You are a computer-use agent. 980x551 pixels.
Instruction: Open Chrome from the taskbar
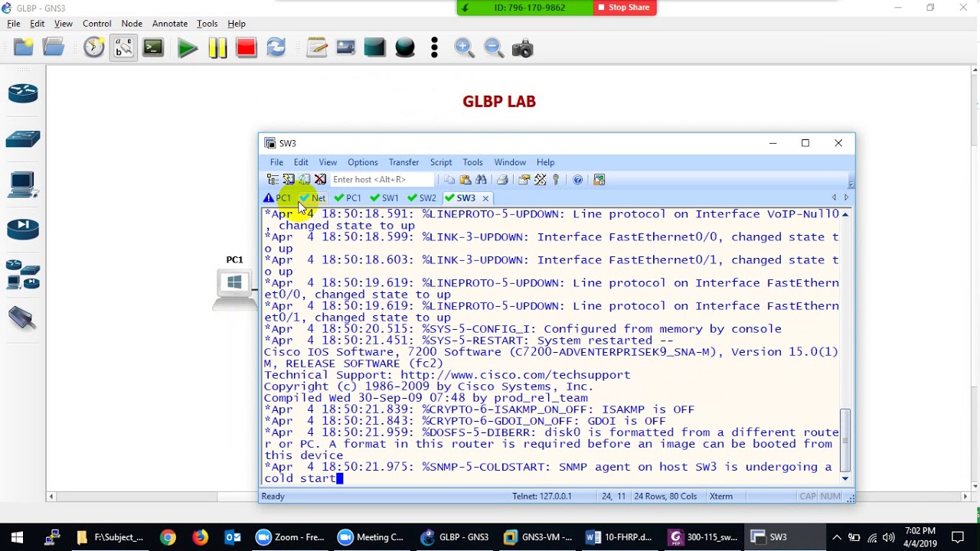168,537
